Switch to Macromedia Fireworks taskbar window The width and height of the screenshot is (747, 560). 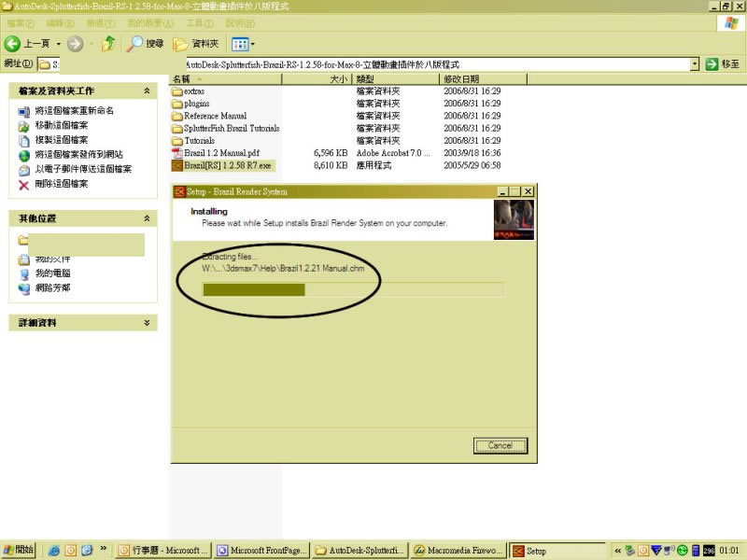point(458,551)
